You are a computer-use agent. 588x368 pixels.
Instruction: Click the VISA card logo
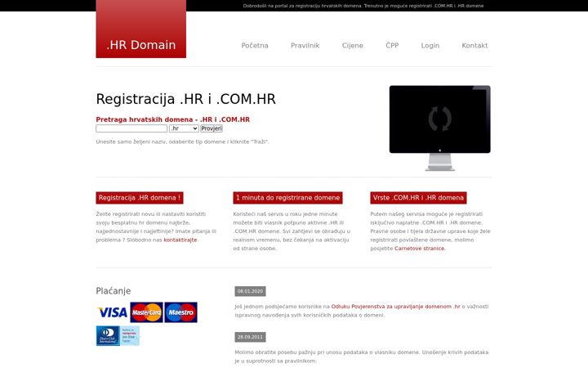pyautogui.click(x=113, y=312)
